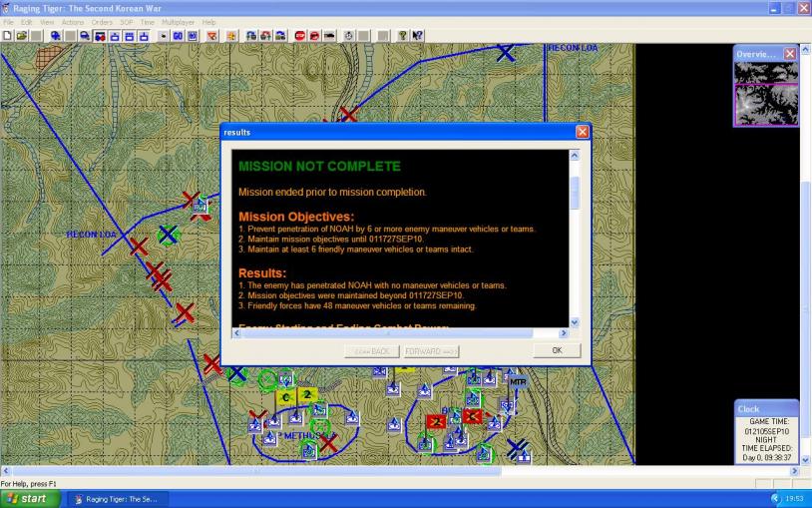Open the Windows start menu

pyautogui.click(x=28, y=498)
